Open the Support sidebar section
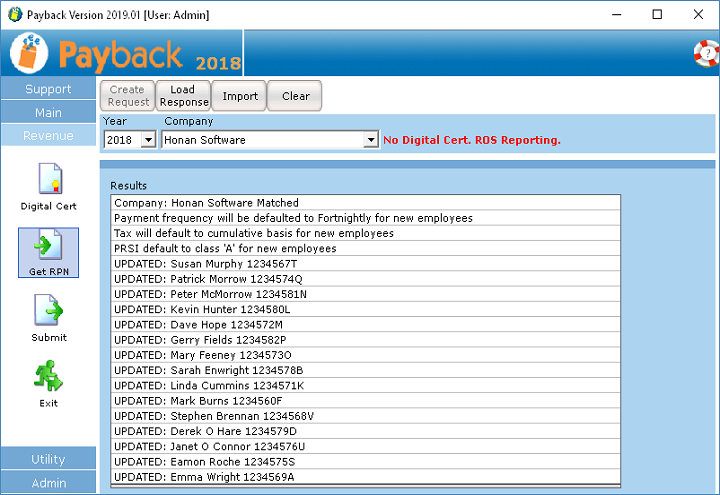This screenshot has width=720, height=495. click(48, 89)
